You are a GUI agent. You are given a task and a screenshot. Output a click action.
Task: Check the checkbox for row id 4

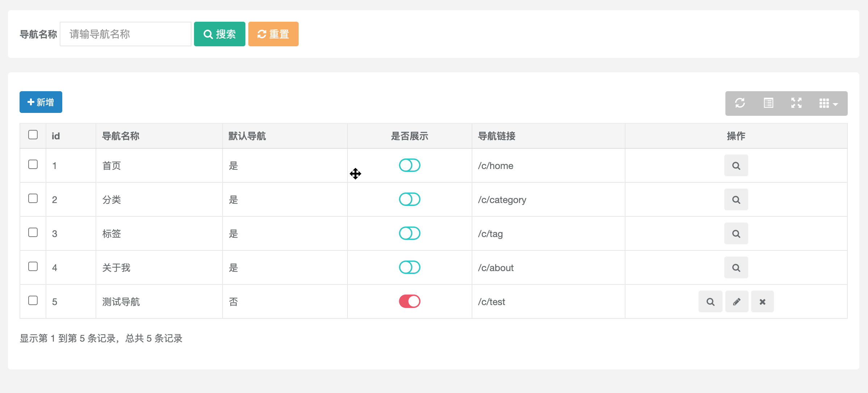33,266
